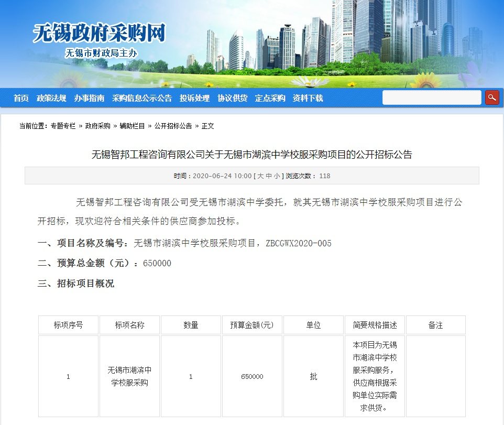Focus the search text box
The width and height of the screenshot is (504, 425).
pyautogui.click(x=431, y=97)
